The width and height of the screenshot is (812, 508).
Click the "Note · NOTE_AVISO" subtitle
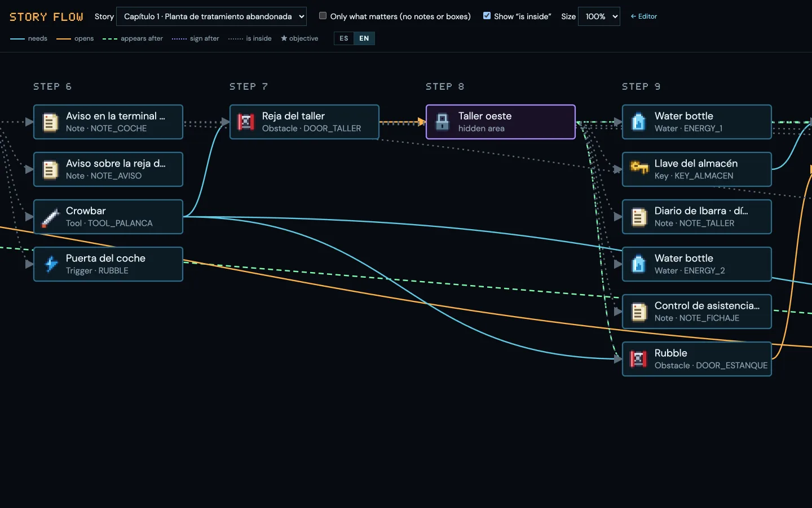coord(104,176)
